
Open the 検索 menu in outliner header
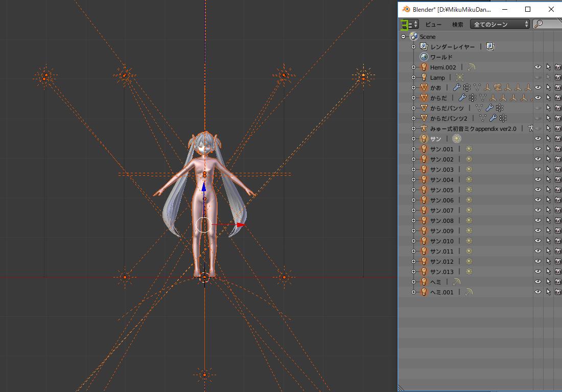click(457, 25)
